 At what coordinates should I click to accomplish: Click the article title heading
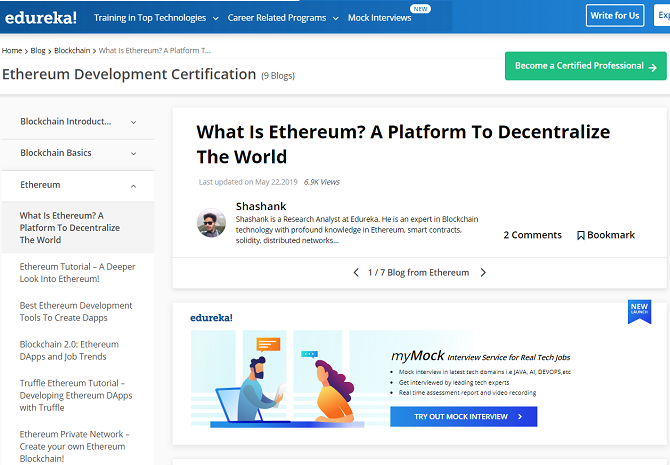click(x=403, y=144)
